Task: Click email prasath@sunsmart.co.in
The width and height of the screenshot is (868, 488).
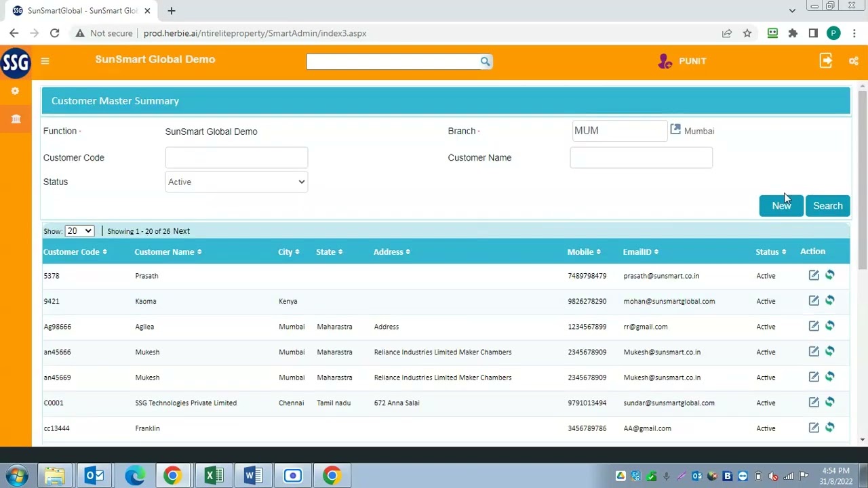Action: point(661,276)
